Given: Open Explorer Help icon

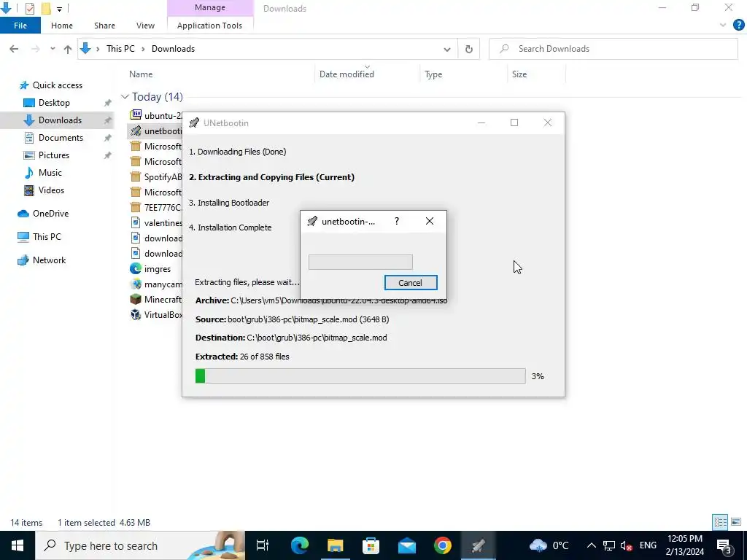Looking at the screenshot, I should pos(738,26).
